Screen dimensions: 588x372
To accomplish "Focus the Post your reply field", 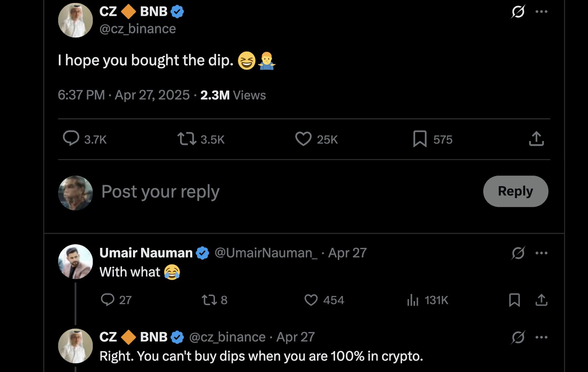I will (x=257, y=191).
